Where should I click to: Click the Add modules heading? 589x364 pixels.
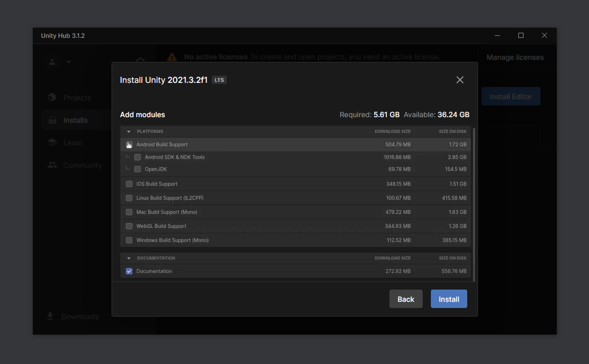pos(143,115)
